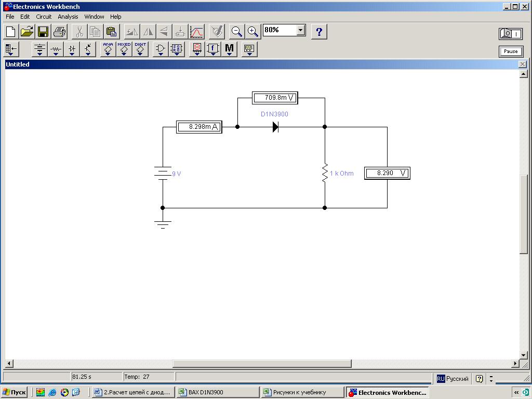Select the voltmeter reading 8.290 V

tap(387, 173)
